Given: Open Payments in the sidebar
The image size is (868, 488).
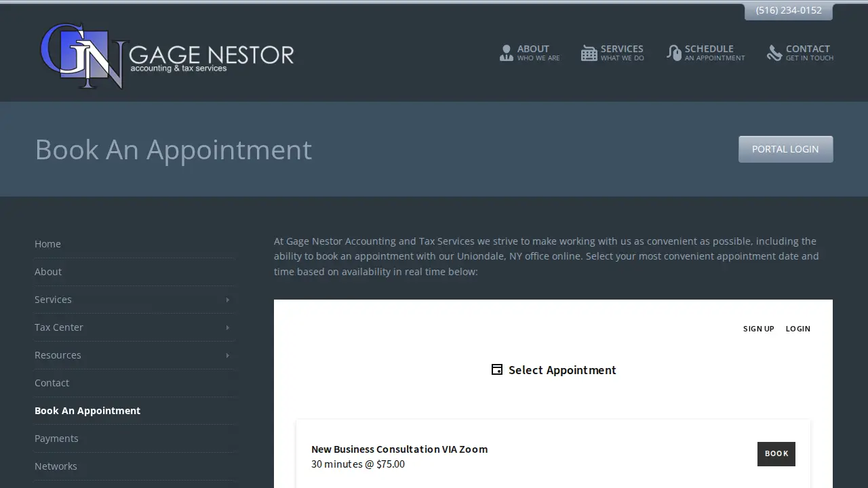Looking at the screenshot, I should (x=56, y=439).
